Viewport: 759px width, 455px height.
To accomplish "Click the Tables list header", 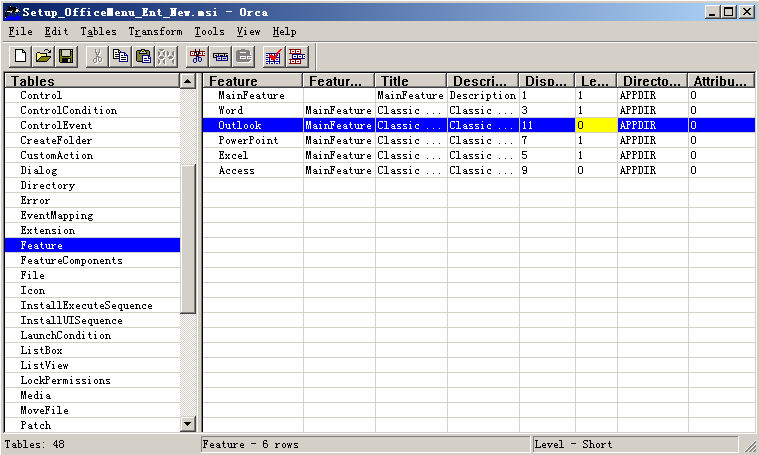I will pos(92,81).
